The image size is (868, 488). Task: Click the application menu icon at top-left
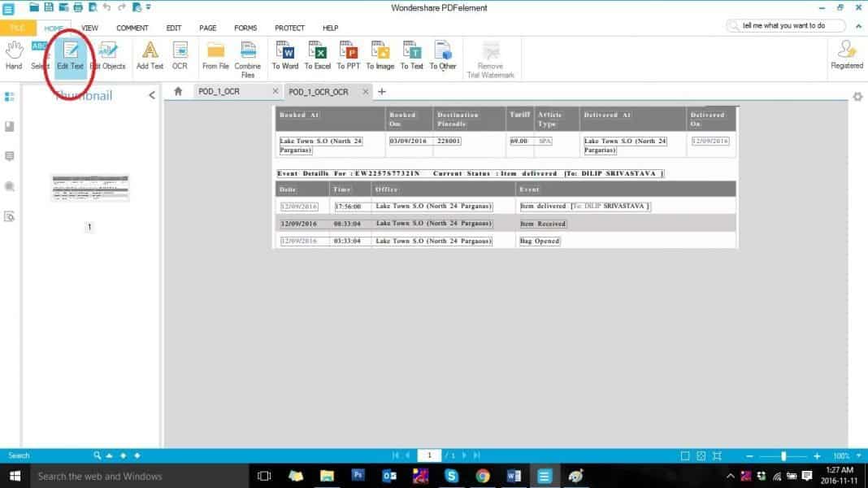(8, 8)
